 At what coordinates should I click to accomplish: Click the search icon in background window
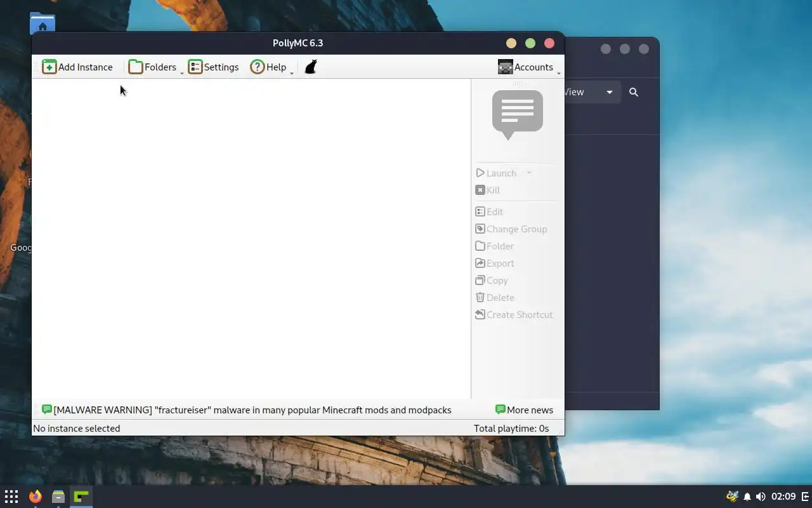(x=634, y=92)
